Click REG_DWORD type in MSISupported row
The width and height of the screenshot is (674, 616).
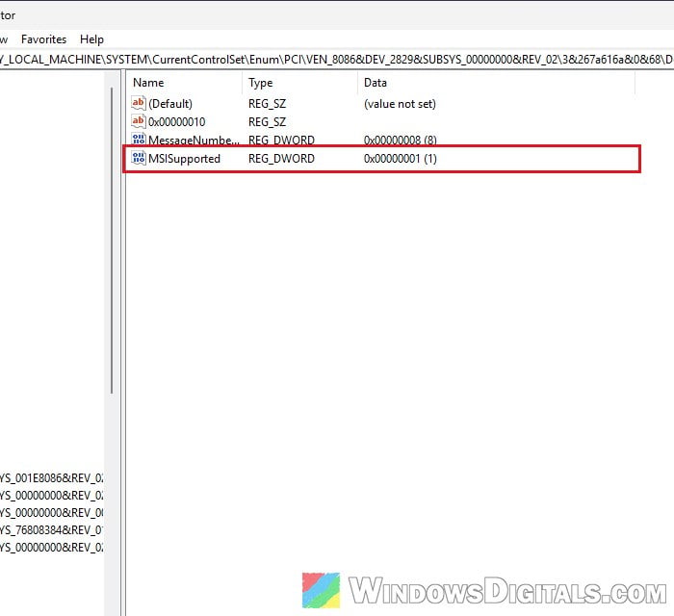(281, 159)
